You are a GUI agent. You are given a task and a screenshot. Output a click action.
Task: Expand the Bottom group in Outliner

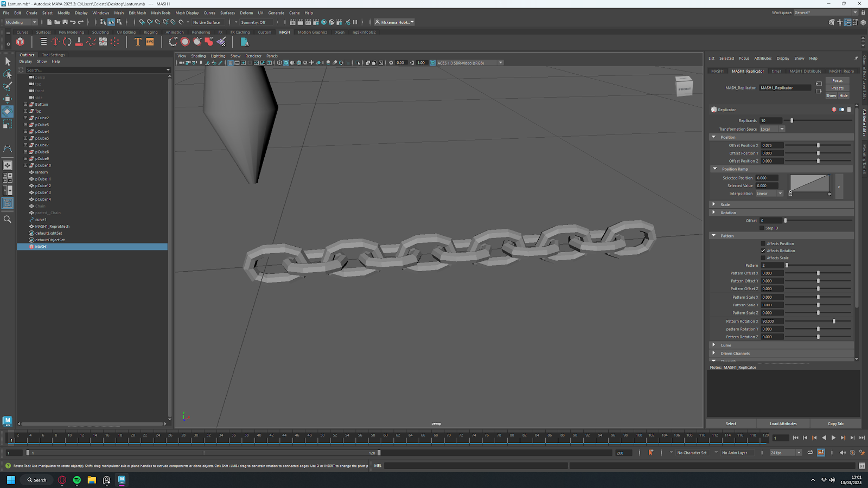(25, 104)
